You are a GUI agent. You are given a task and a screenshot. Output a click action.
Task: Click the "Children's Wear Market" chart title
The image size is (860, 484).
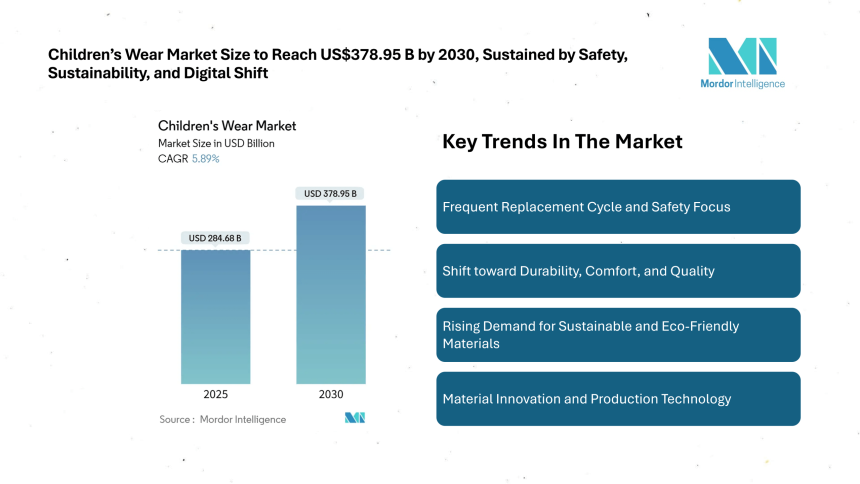point(227,126)
